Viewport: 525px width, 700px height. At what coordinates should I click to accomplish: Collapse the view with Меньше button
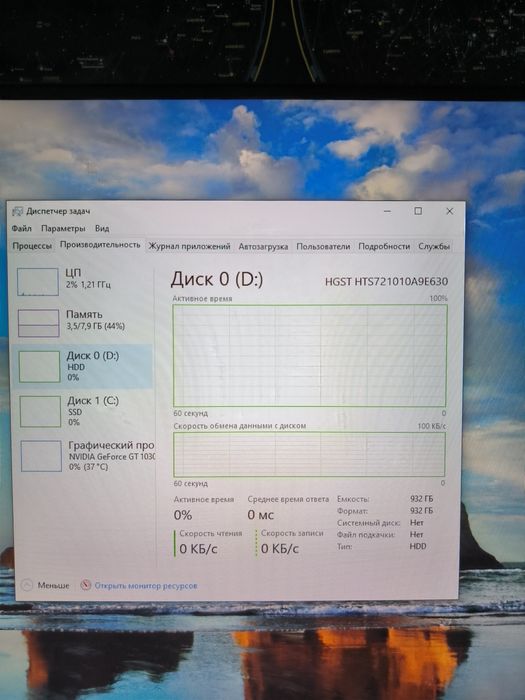46,585
